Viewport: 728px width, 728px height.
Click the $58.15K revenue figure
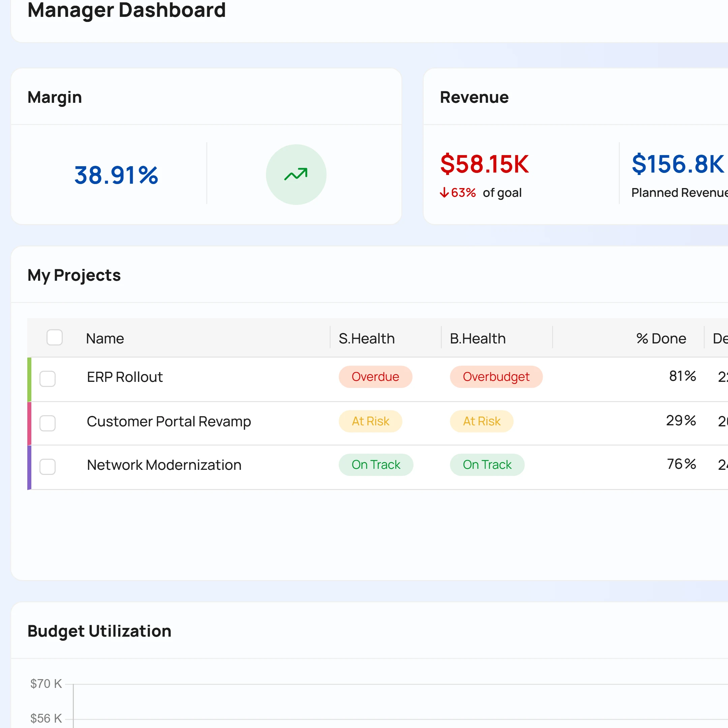(x=485, y=164)
